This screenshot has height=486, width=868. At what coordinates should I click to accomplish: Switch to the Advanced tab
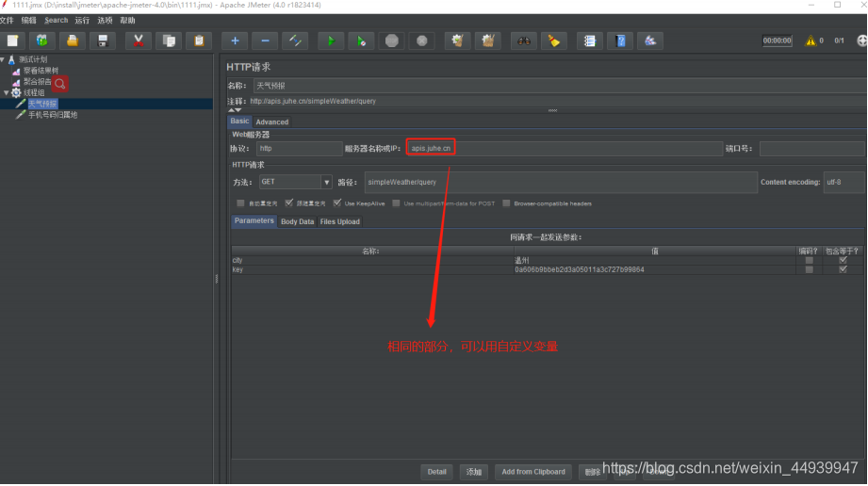click(x=271, y=121)
